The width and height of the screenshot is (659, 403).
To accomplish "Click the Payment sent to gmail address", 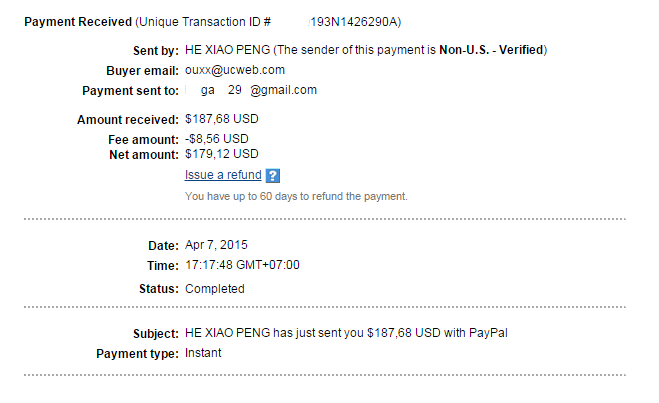I will 251,90.
